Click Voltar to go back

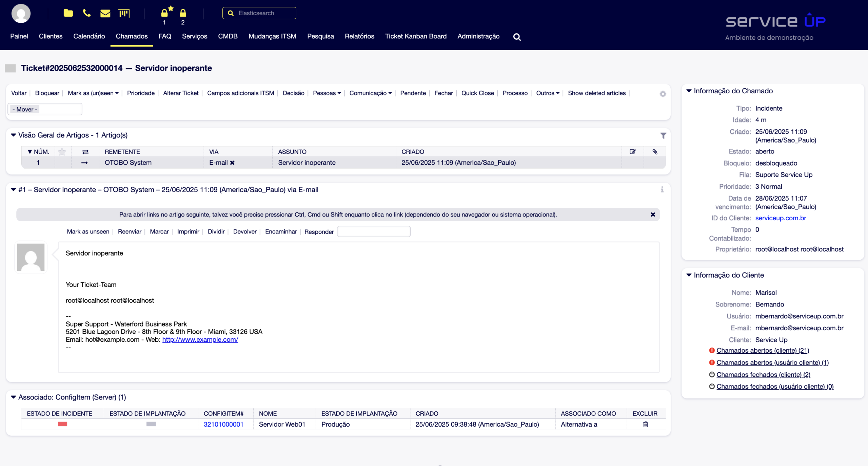(x=19, y=93)
